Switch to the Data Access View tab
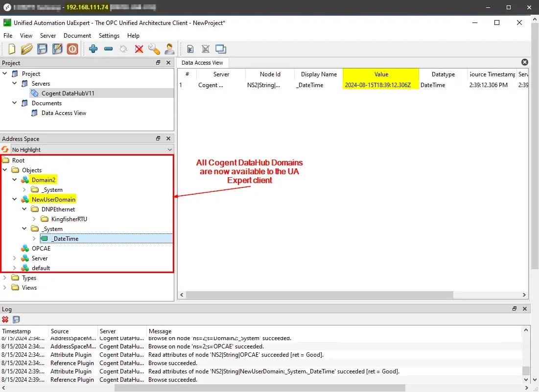Image resolution: width=539 pixels, height=392 pixels. pos(202,63)
